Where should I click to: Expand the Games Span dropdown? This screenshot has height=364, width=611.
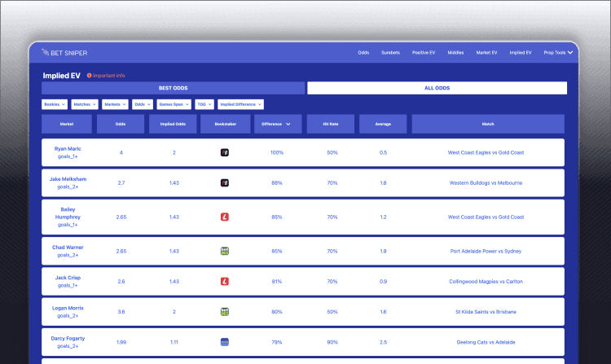click(174, 104)
